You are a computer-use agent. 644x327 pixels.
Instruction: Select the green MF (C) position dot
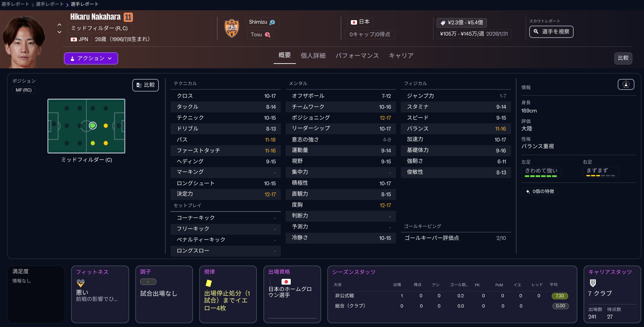[93, 126]
